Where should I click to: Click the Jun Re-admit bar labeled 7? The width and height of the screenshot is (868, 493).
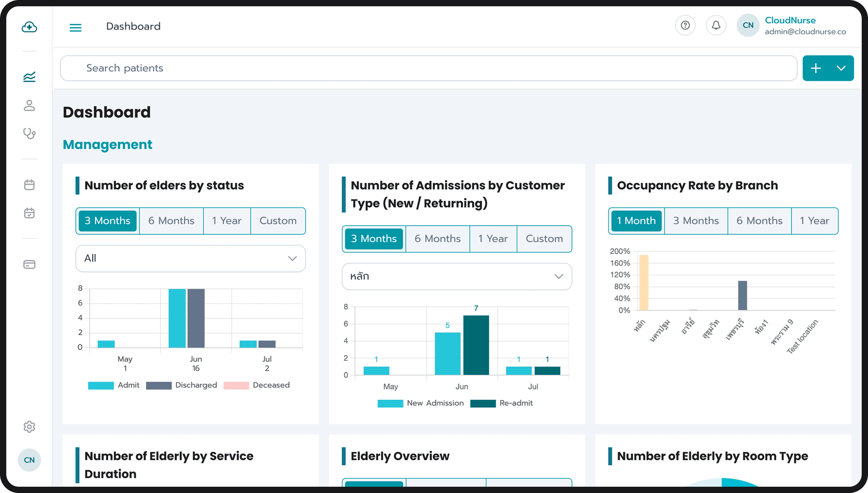tap(476, 345)
